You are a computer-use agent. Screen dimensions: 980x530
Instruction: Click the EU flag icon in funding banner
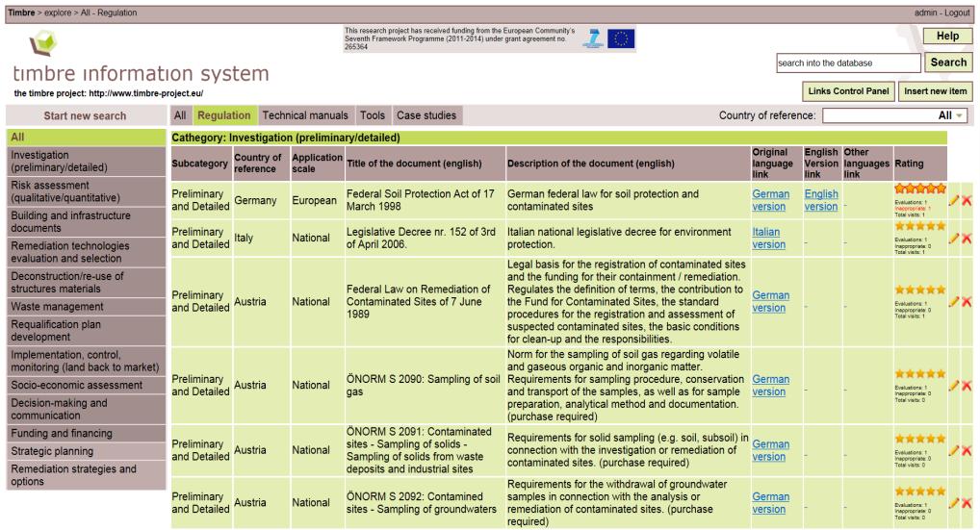621,38
